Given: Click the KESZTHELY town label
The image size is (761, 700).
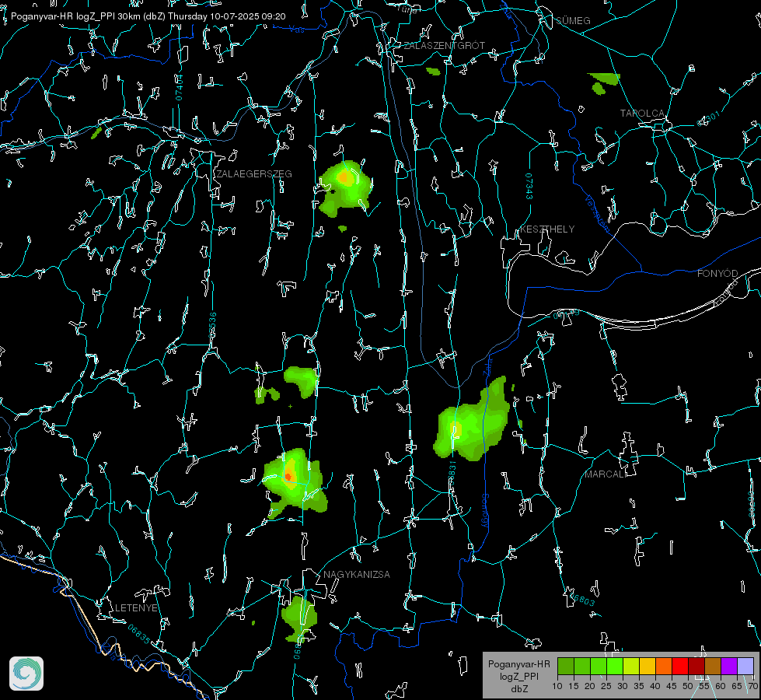Looking at the screenshot, I should 547,229.
